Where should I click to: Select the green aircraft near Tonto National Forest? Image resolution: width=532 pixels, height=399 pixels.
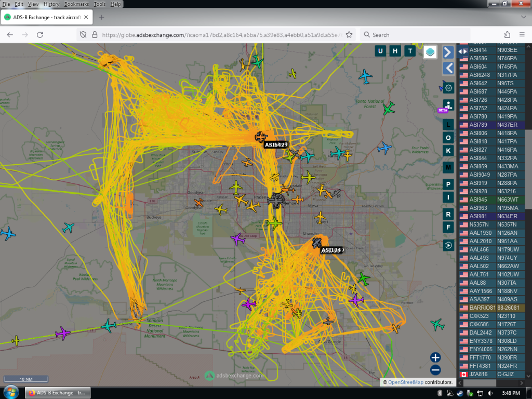tap(389, 109)
